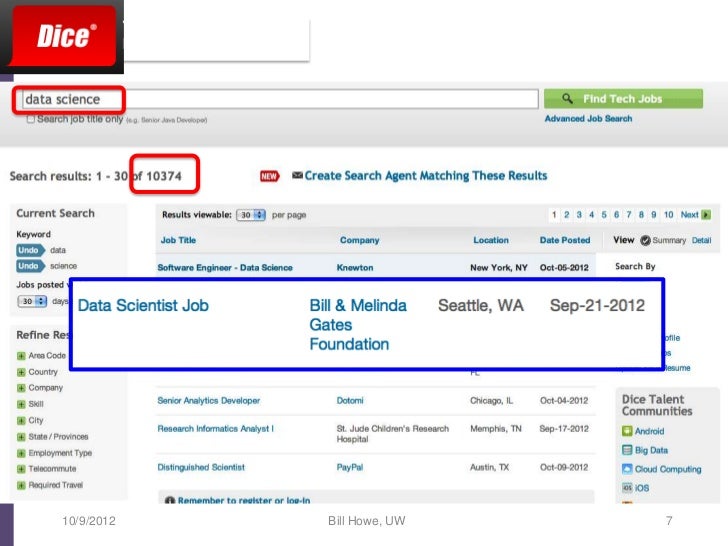This screenshot has width=728, height=546.
Task: Expand the Telecommute refine filter
Action: coord(21,469)
